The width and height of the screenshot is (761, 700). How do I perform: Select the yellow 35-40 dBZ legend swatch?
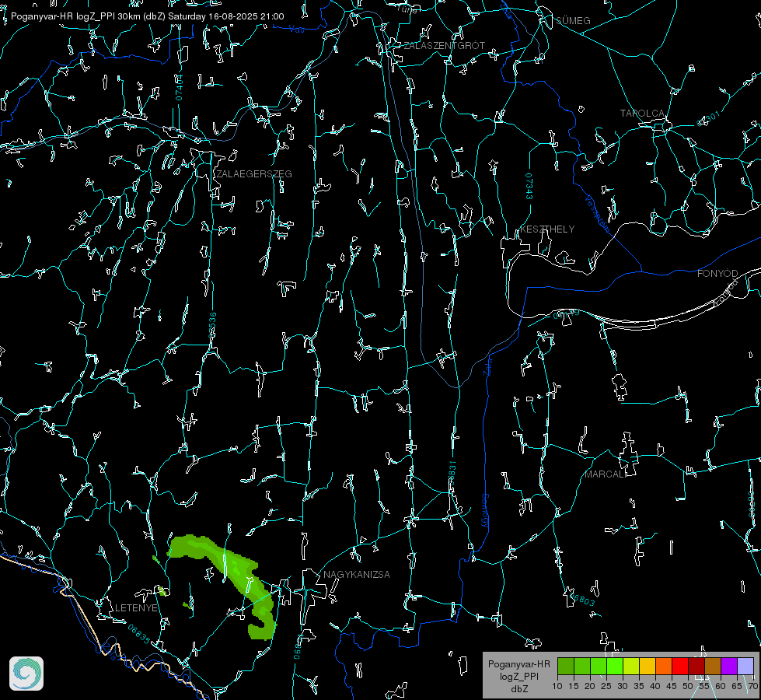coord(648,666)
